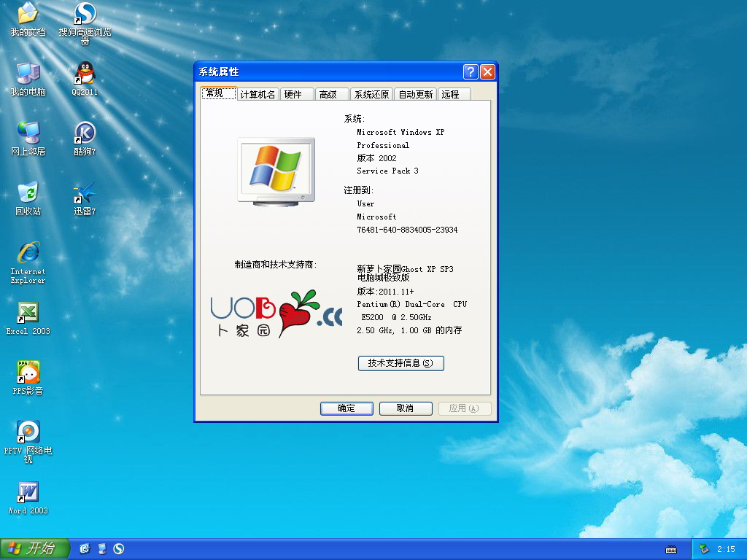Switch to the 高级 tab
Viewport: 747px width, 560px height.
click(332, 94)
